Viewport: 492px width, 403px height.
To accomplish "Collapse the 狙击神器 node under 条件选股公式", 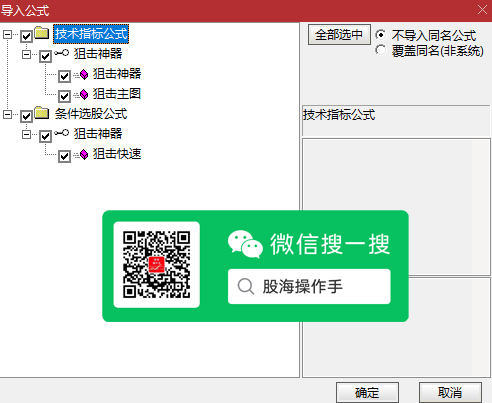I will click(x=26, y=134).
